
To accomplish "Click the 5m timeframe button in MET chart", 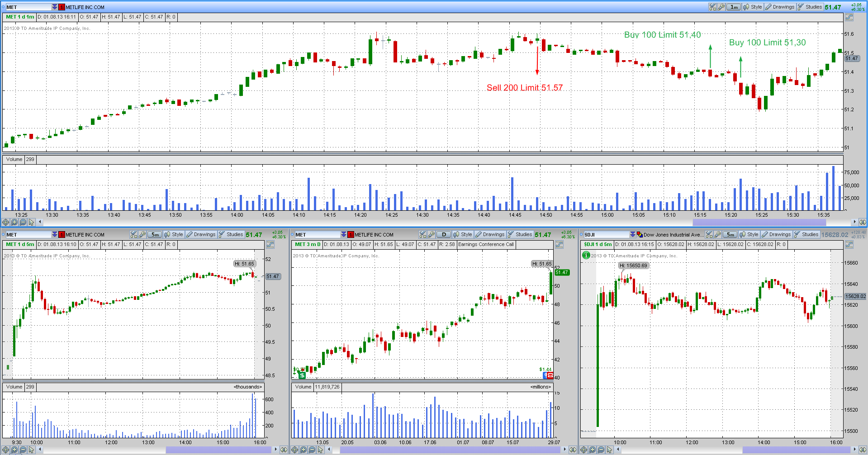I will click(155, 234).
